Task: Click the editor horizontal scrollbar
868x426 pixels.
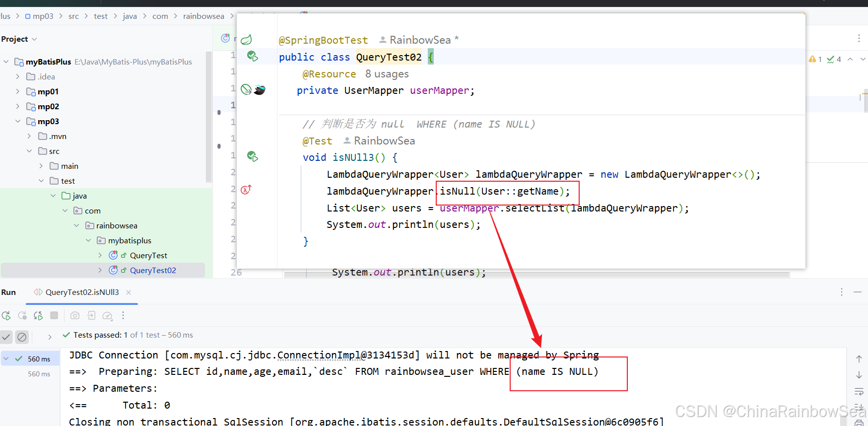Action: click(536, 275)
